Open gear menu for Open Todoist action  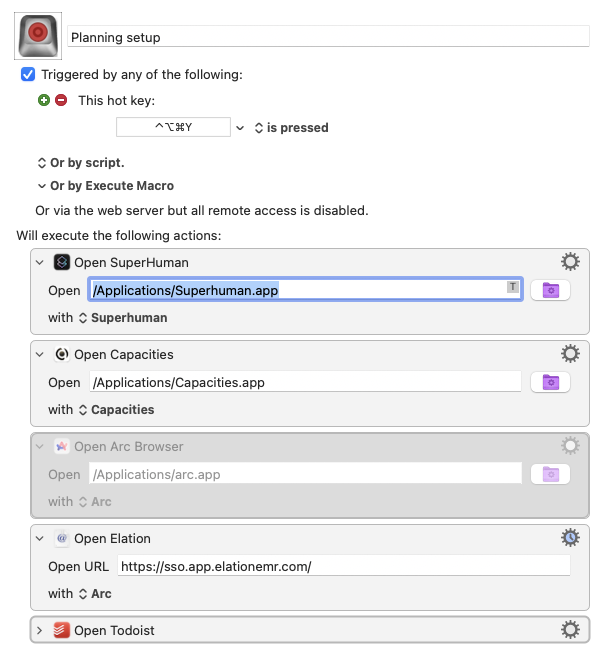(x=570, y=629)
